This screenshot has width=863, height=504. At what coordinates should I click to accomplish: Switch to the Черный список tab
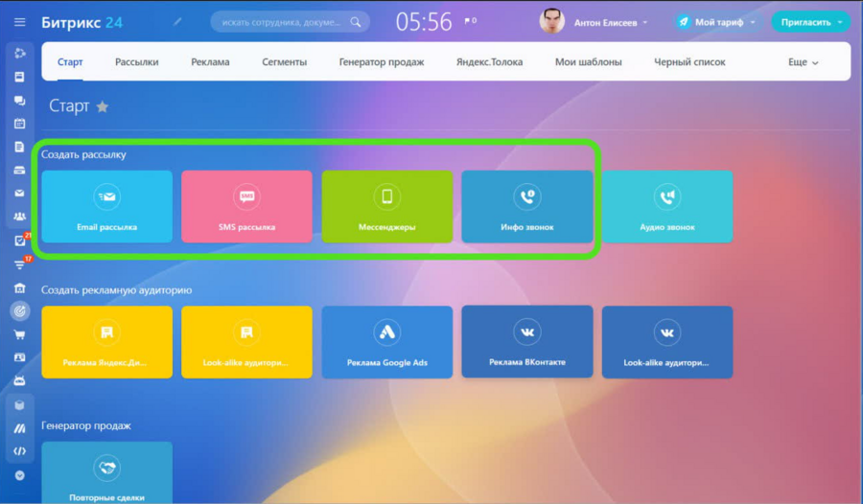click(x=689, y=62)
